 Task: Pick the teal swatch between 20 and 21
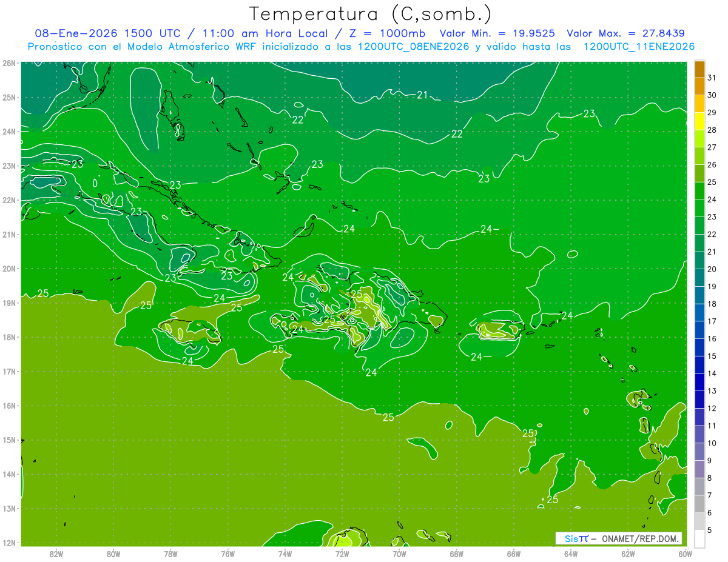[x=699, y=260]
